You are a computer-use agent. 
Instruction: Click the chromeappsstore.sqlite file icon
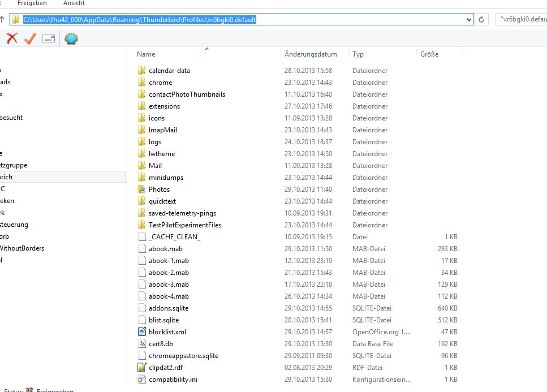pos(141,355)
